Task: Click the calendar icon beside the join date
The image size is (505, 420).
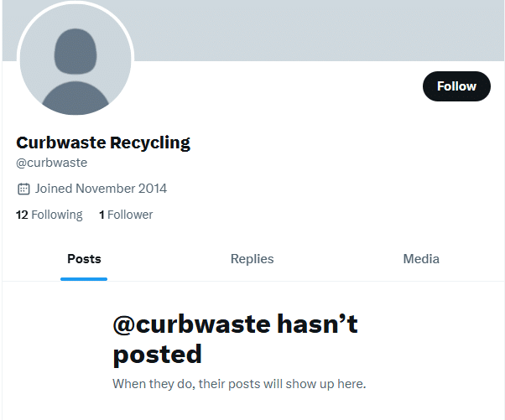Action: pos(23,189)
